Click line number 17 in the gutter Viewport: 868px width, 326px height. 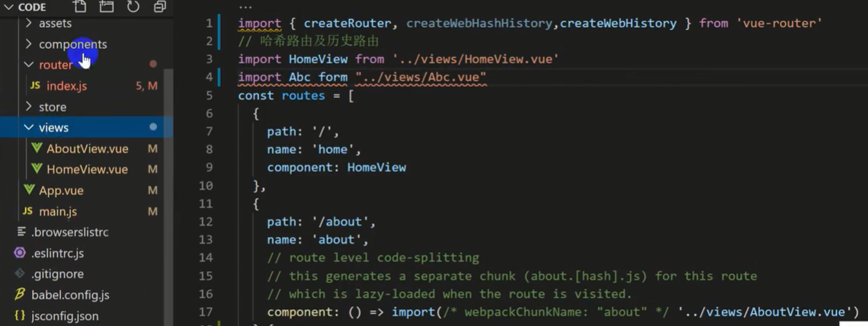click(205, 312)
